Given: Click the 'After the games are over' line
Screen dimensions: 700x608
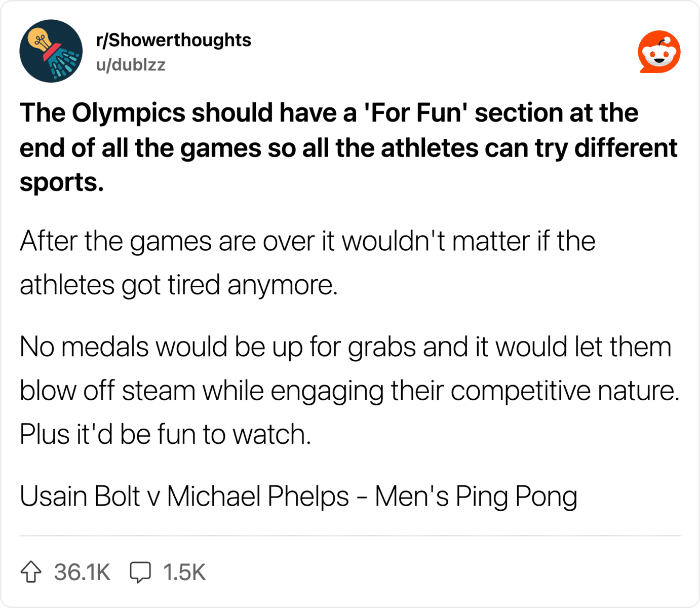Looking at the screenshot, I should (x=307, y=241).
